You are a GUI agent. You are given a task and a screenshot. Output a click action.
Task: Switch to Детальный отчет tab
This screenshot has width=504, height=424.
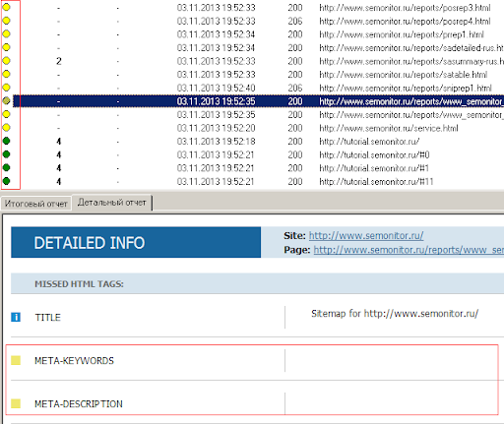pos(112,203)
